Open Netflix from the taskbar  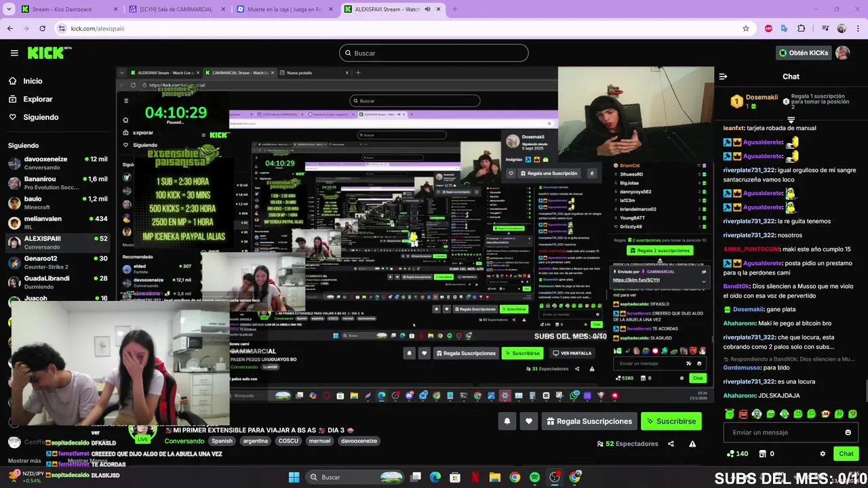tap(475, 477)
